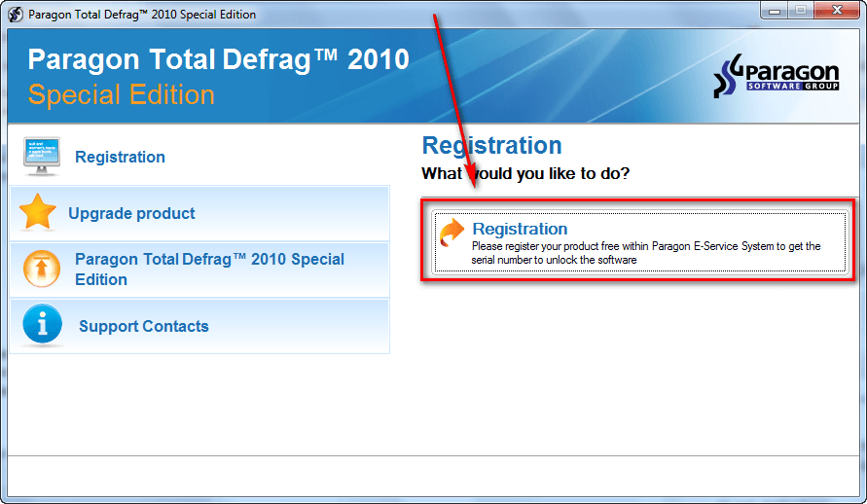
Task: Open Paragon Total Defrag 2010 Special Edition item
Action: pyautogui.click(x=199, y=270)
